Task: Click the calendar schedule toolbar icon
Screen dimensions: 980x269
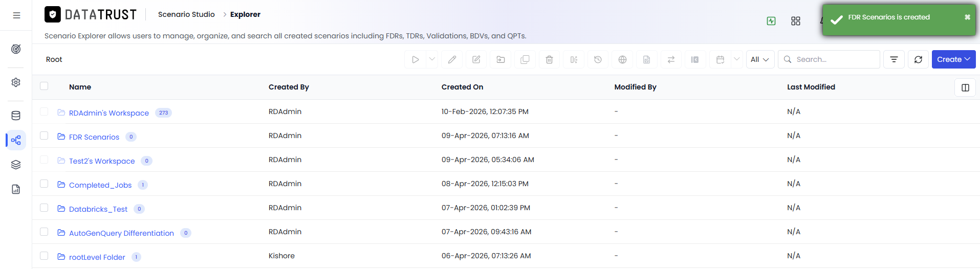Action: 720,59
